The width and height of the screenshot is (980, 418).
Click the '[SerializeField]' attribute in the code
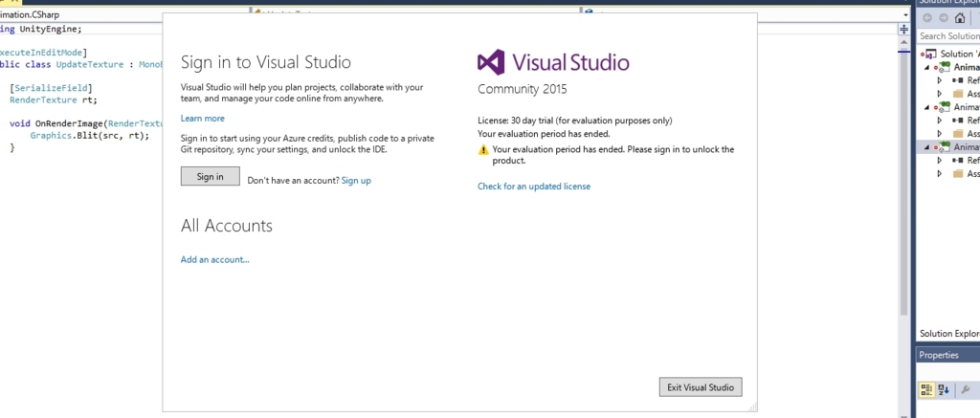coord(51,88)
